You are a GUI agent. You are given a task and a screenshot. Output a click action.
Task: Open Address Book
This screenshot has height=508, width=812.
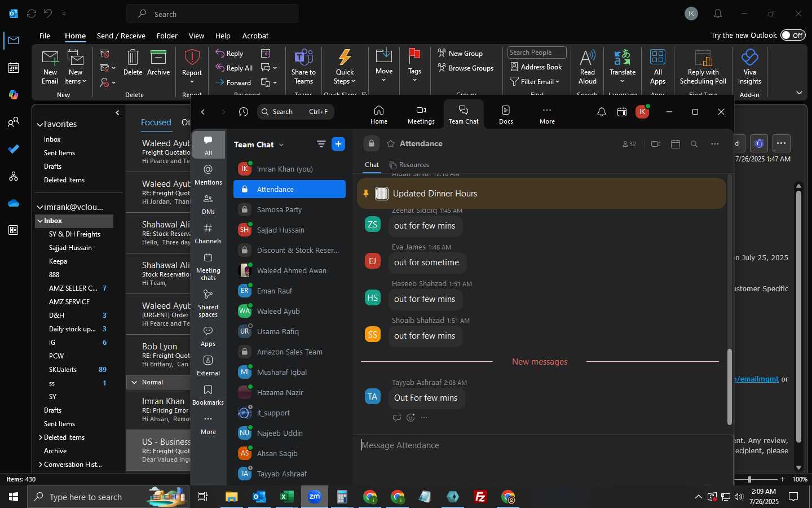pos(536,67)
